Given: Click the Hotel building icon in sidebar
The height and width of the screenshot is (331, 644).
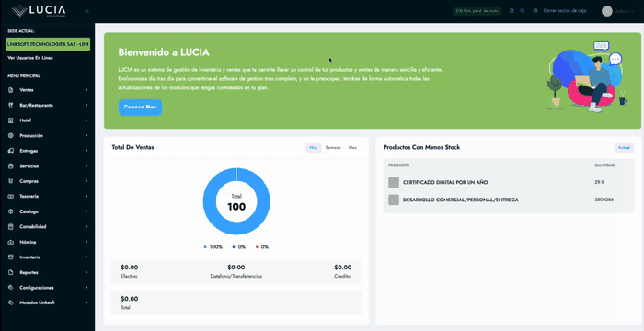Looking at the screenshot, I should point(11,120).
